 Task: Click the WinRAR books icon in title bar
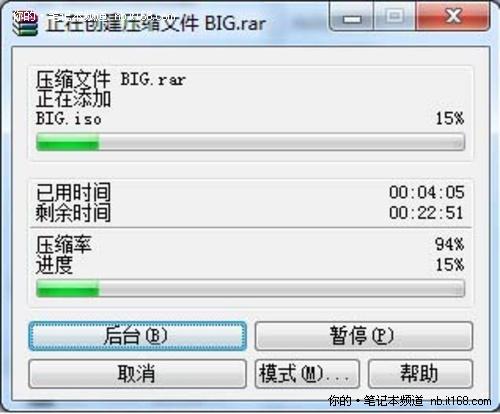(25, 23)
